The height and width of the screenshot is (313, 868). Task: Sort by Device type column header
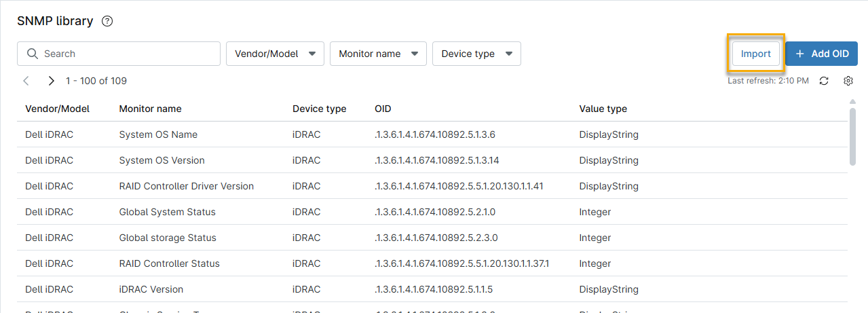(x=319, y=109)
